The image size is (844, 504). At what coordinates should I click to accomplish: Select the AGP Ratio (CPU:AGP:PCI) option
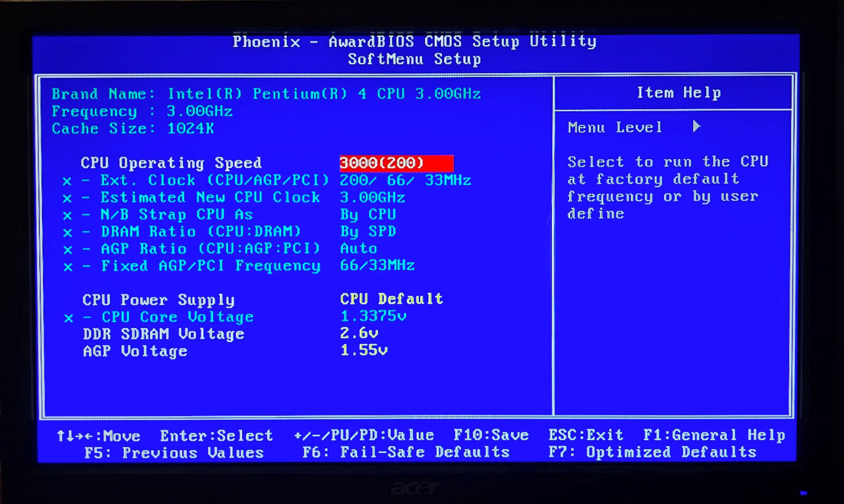[x=210, y=248]
